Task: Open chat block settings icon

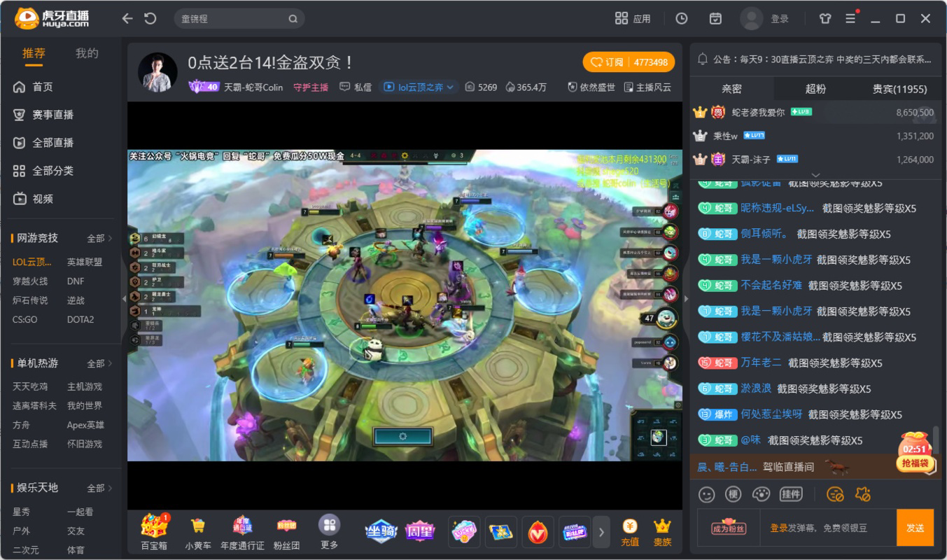Action: (835, 494)
